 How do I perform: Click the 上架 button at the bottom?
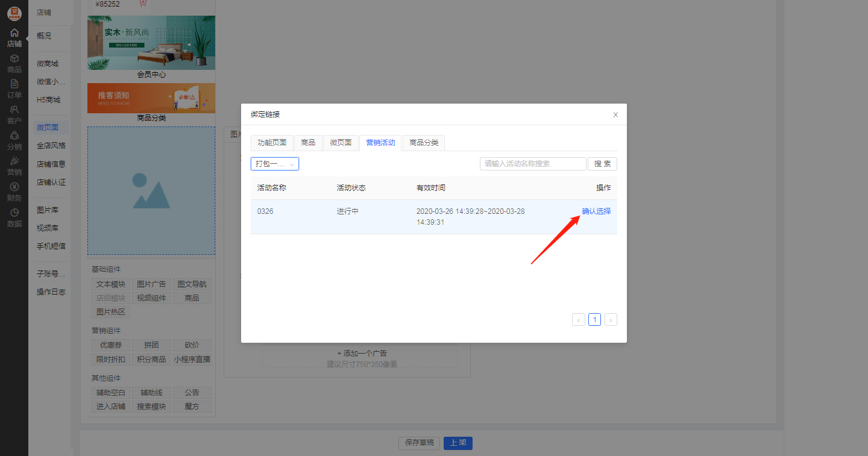click(x=458, y=443)
